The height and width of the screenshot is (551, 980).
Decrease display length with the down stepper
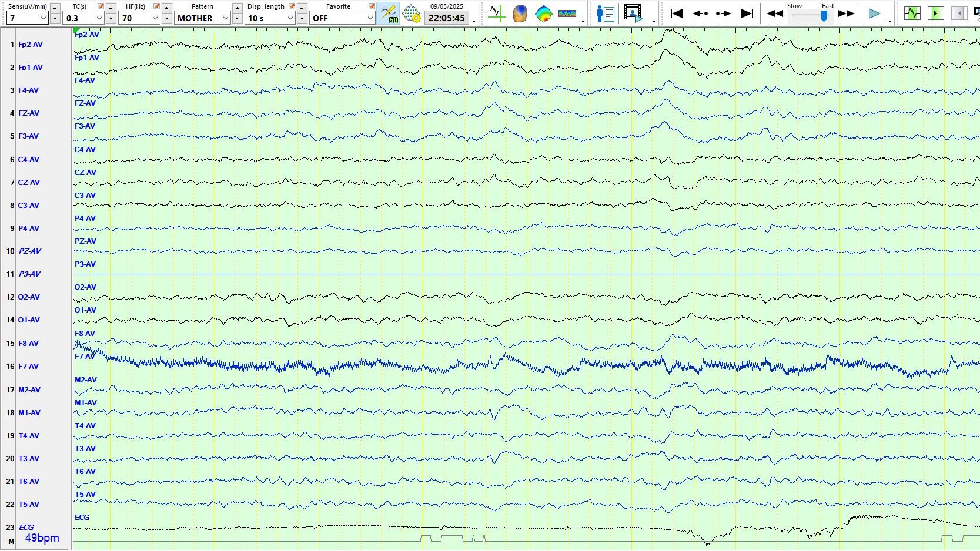(302, 18)
